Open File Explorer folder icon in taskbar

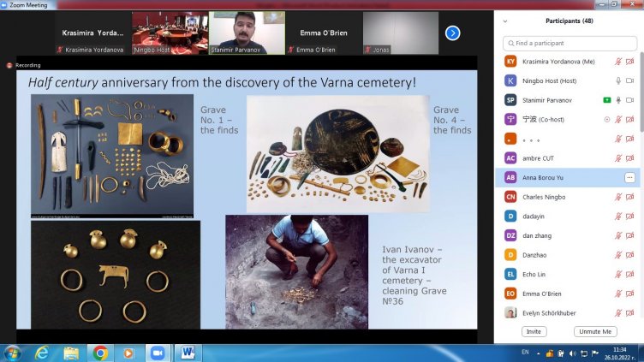(70, 353)
